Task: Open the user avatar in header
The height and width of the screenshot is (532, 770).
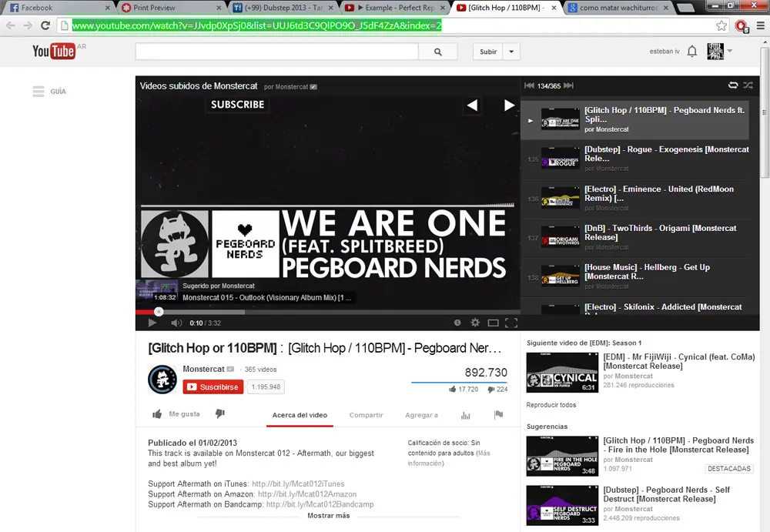Action: pyautogui.click(x=715, y=51)
